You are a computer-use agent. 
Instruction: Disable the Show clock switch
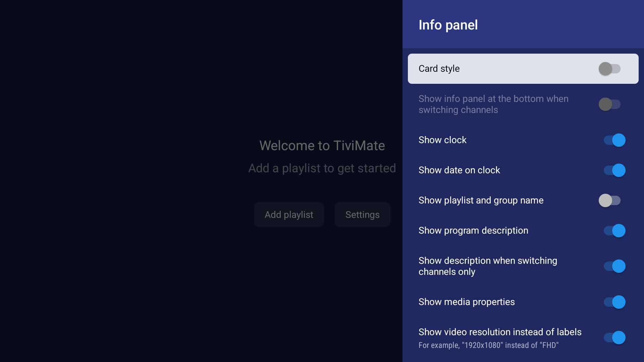click(x=614, y=140)
